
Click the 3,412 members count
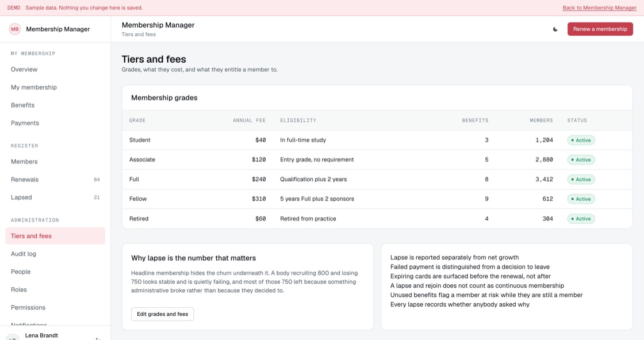pos(544,179)
